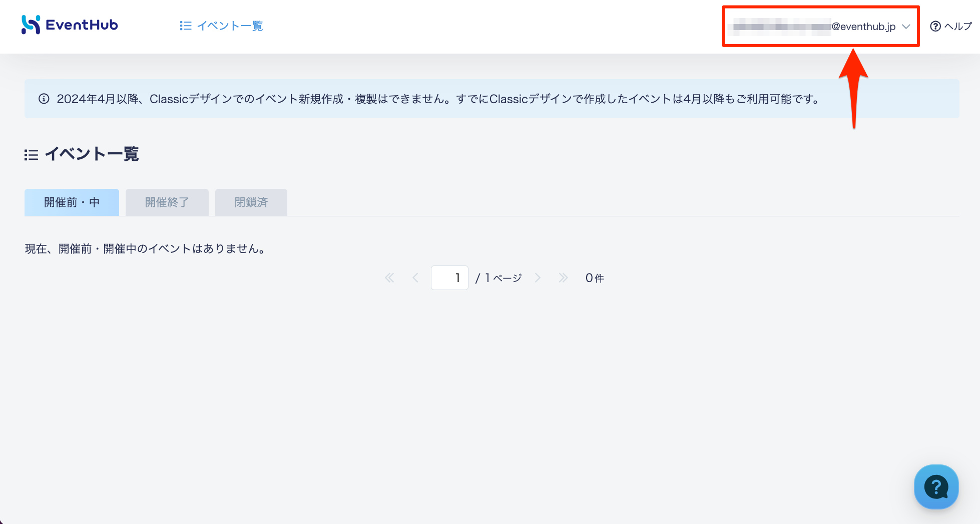This screenshot has height=524, width=980.
Task: Expand the account menu chevron
Action: pos(906,27)
